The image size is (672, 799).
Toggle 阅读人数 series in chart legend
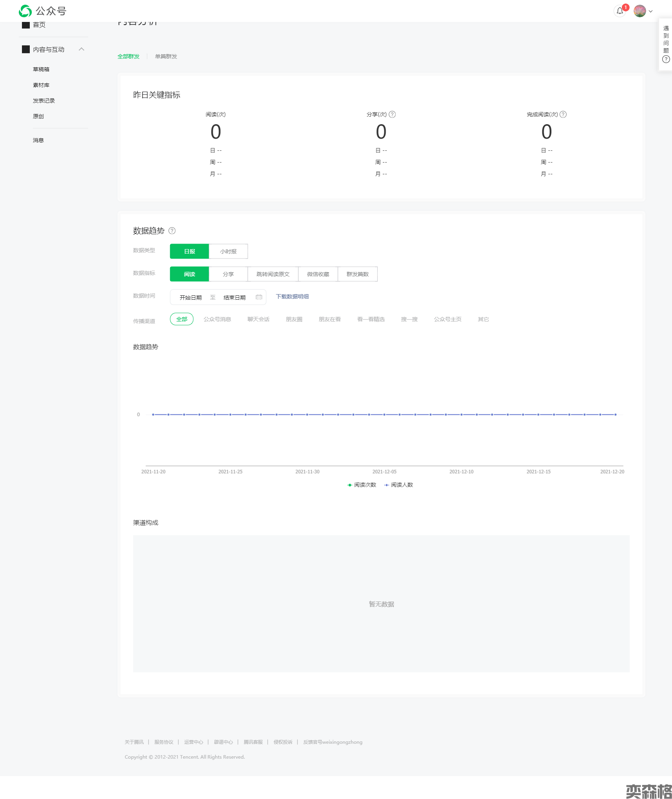pos(399,485)
